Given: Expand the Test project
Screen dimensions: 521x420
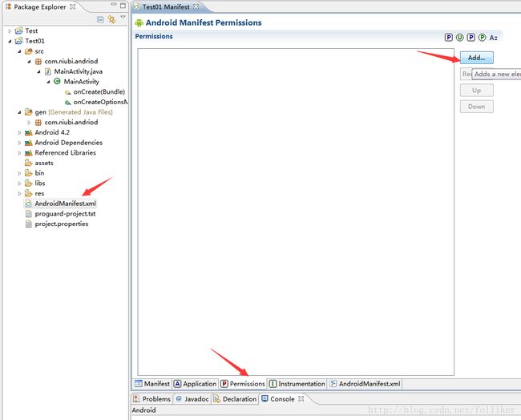Looking at the screenshot, I should (x=10, y=31).
